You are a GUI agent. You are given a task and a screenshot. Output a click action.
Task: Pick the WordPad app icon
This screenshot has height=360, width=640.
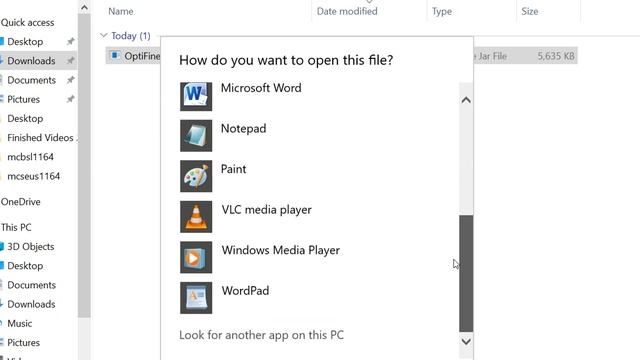click(x=196, y=298)
